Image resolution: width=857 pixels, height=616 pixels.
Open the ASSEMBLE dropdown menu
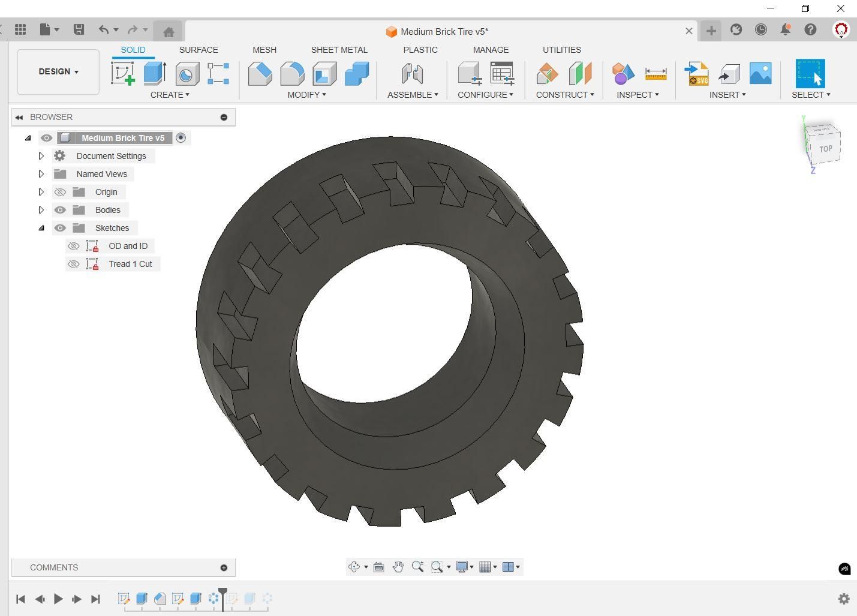413,95
